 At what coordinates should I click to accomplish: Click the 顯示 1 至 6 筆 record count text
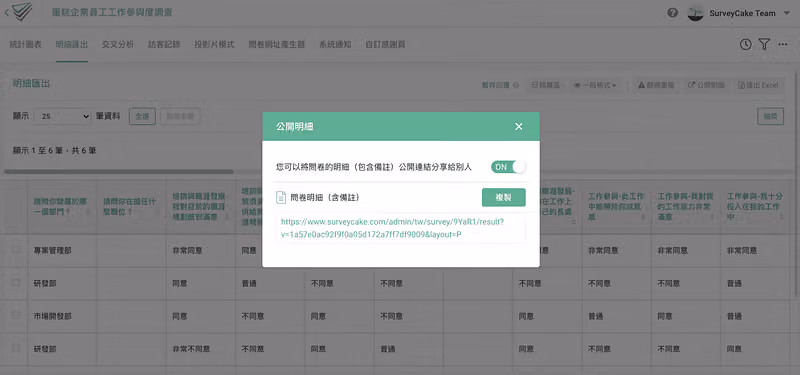pyautogui.click(x=54, y=151)
